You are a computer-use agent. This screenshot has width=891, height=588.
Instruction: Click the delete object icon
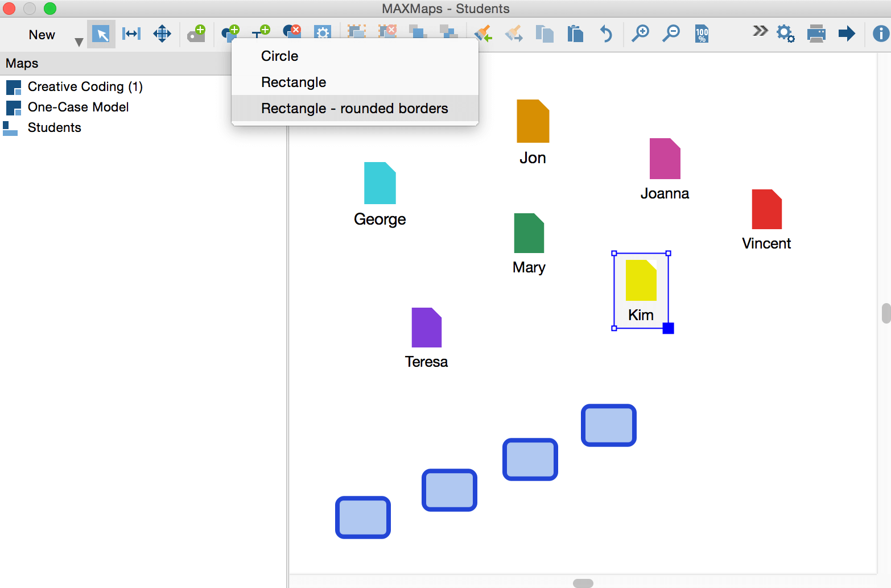(x=292, y=32)
